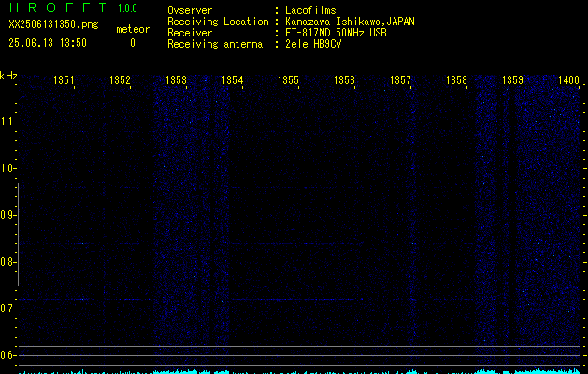Click FT-817ND 50MHz USB text
The height and width of the screenshot is (374, 588).
[336, 33]
